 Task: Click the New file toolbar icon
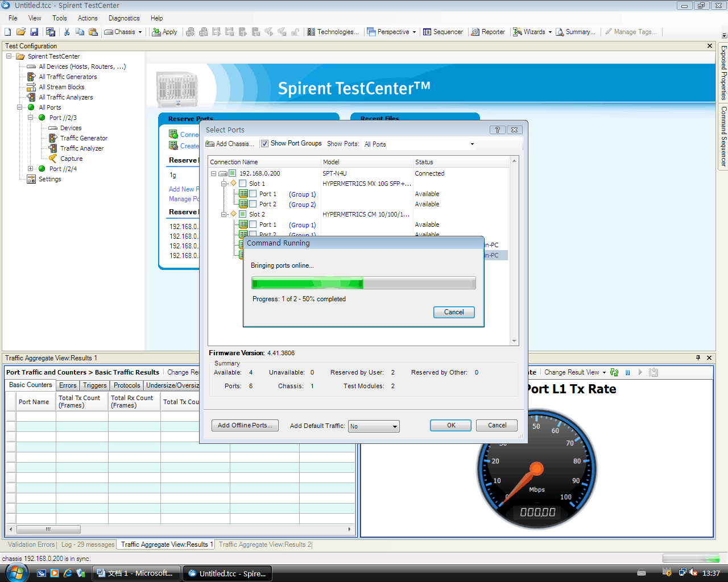(8, 32)
